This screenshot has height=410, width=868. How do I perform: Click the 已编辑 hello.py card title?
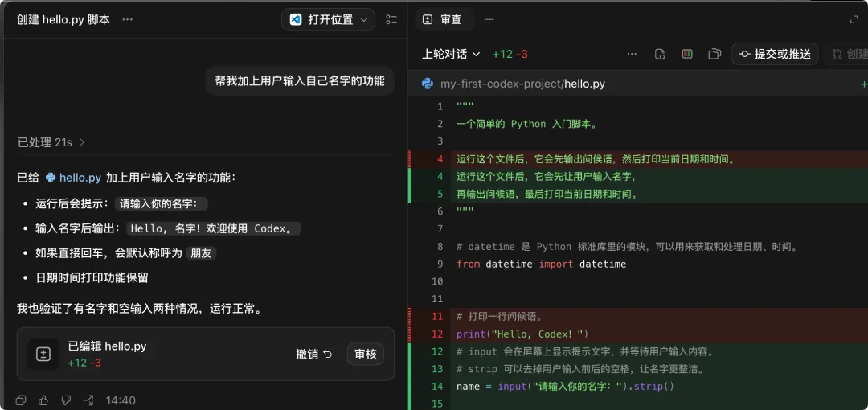coord(107,346)
